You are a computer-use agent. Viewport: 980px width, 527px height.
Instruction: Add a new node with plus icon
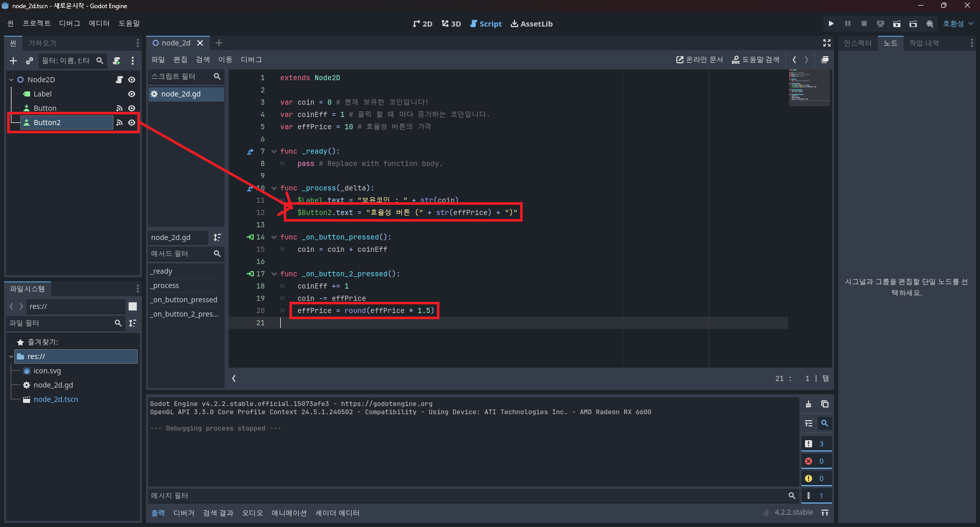[x=13, y=61]
